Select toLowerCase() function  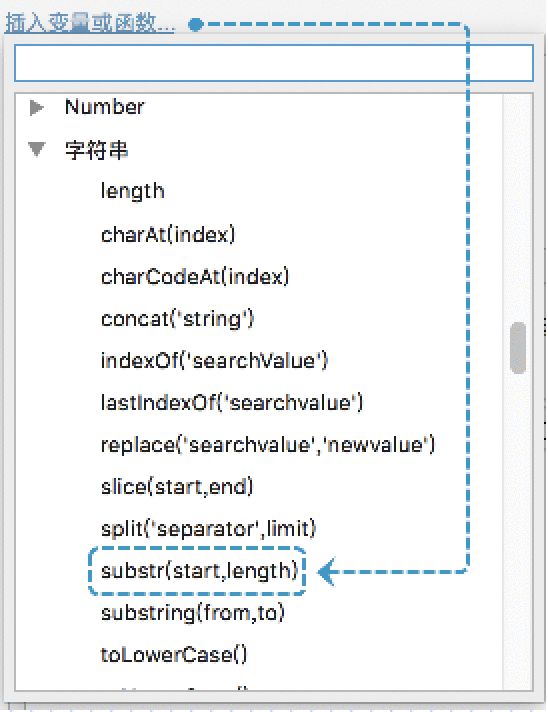pos(173,655)
